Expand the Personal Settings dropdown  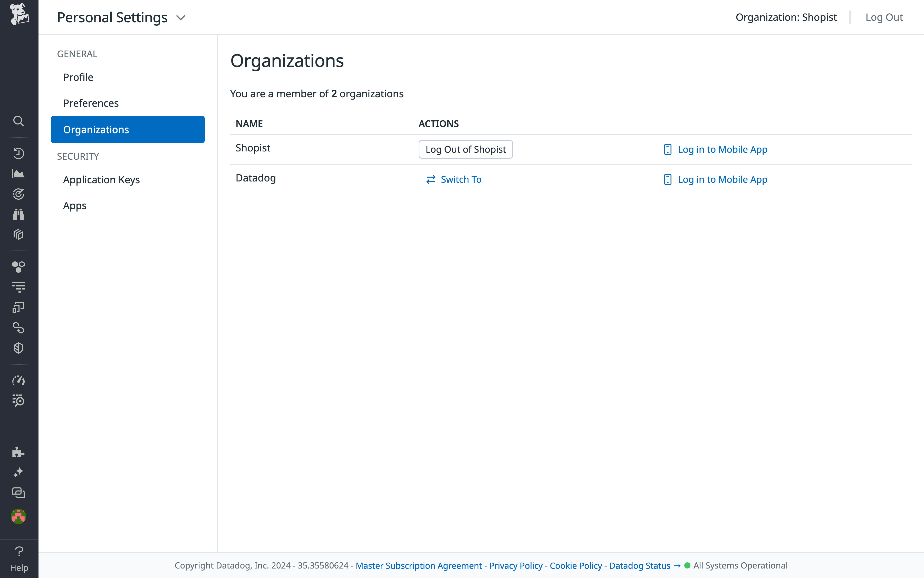(x=181, y=17)
